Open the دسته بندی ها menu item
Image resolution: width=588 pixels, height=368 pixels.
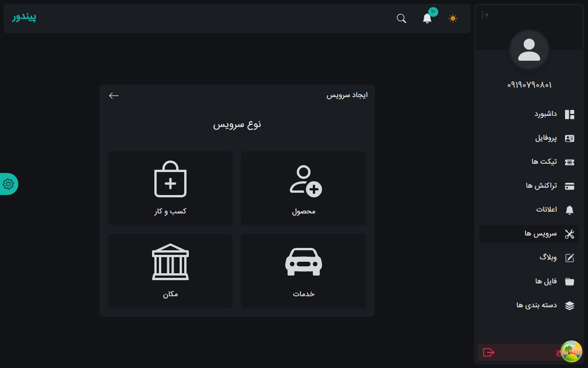(x=529, y=305)
